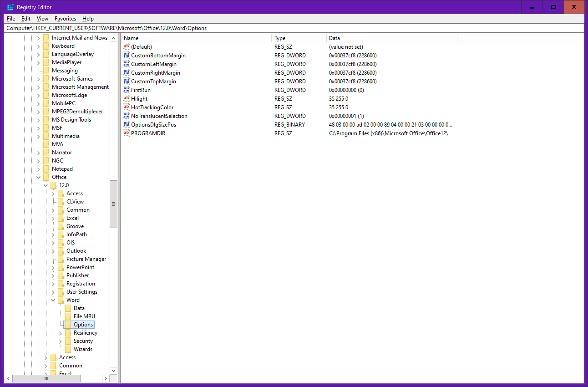Select the Registration key

point(81,284)
